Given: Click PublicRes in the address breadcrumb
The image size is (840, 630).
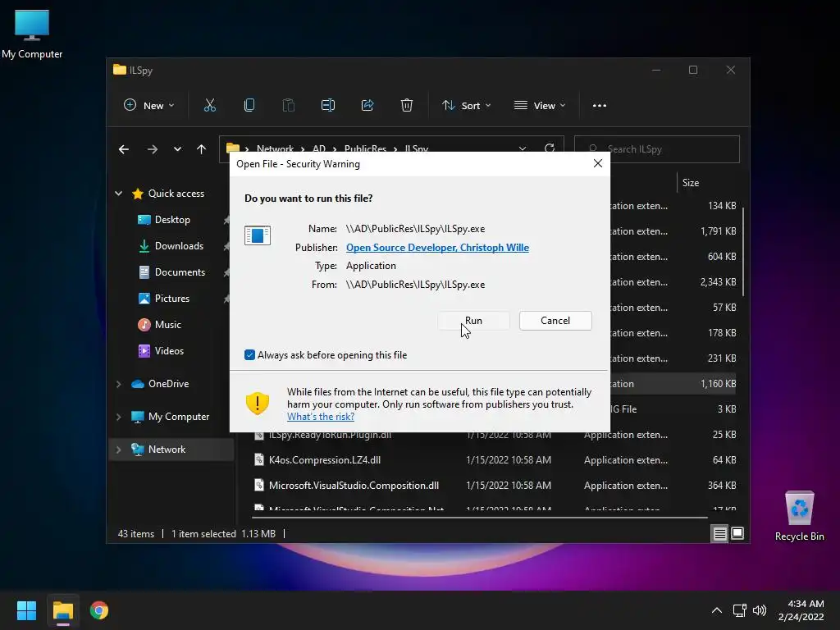Looking at the screenshot, I should [x=365, y=148].
